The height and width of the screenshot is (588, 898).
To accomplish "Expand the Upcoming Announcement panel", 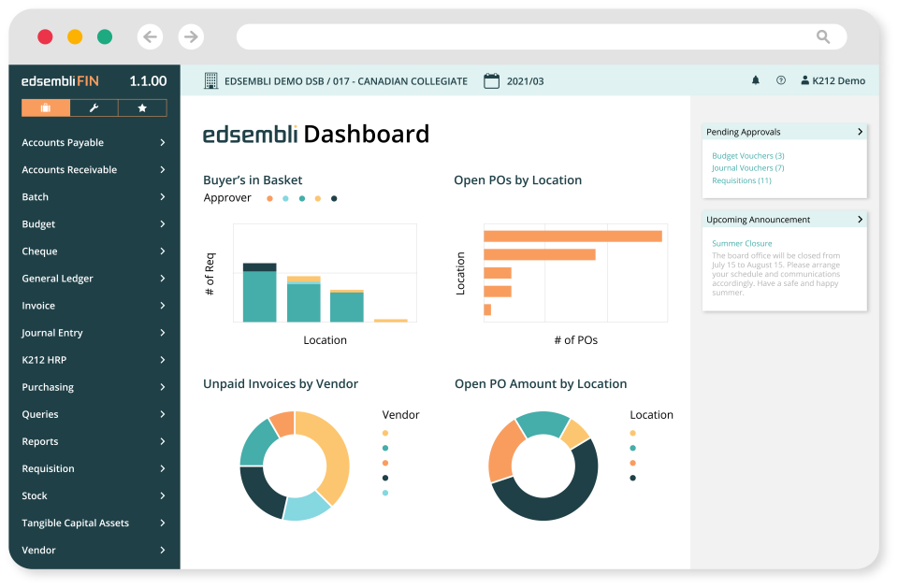I will (861, 219).
